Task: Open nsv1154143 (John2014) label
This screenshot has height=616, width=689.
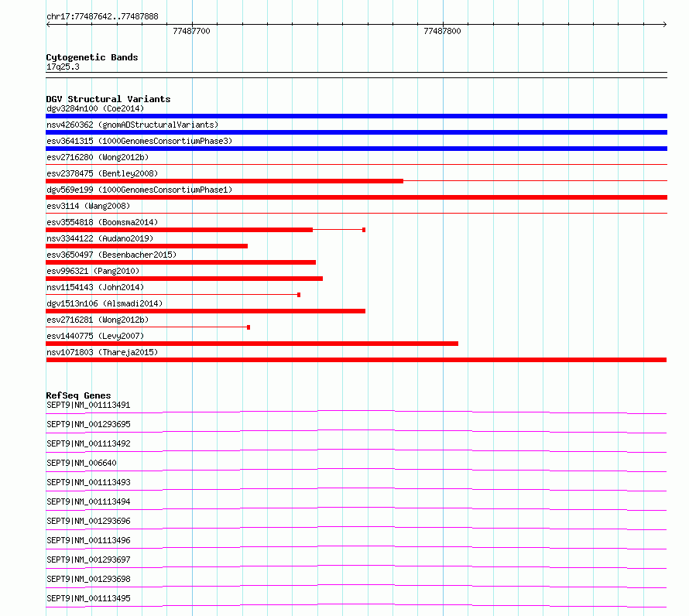Action: click(95, 287)
